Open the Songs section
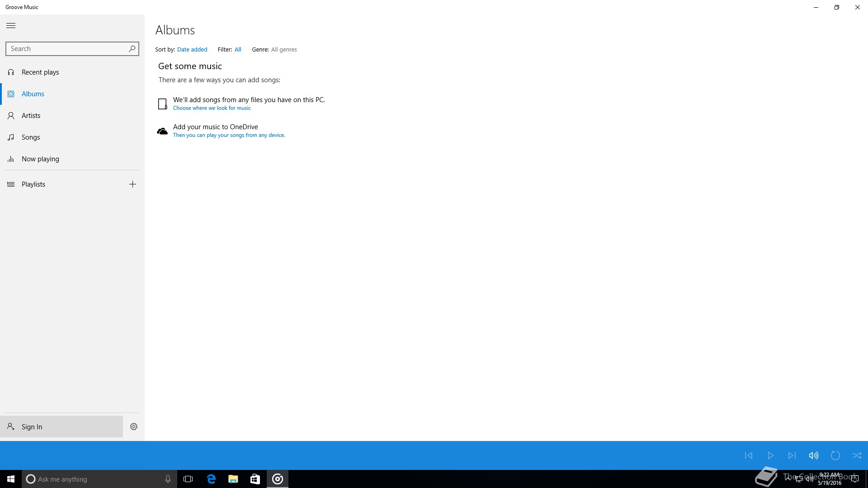Viewport: 868px width, 488px height. click(x=72, y=137)
